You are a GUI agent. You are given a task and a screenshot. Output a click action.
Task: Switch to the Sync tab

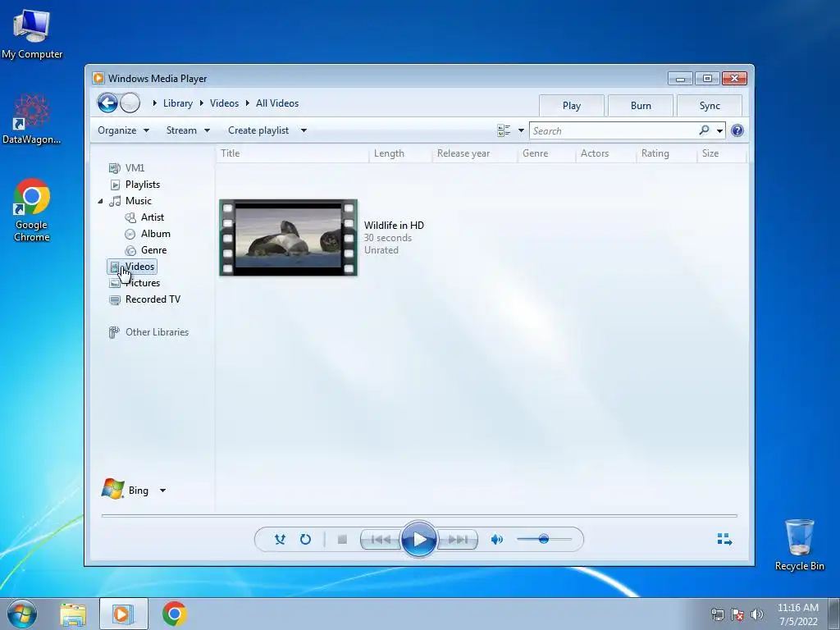coord(710,106)
